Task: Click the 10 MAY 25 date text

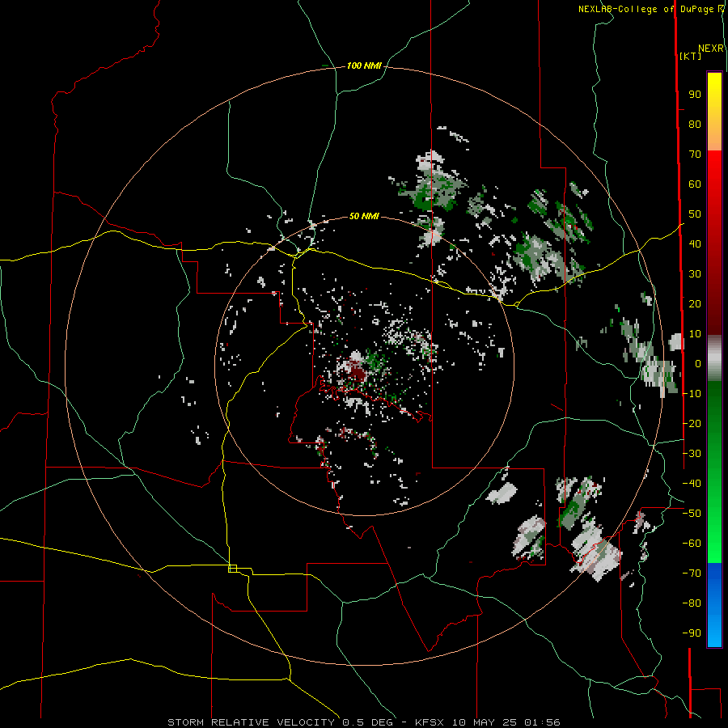Action: coord(485,722)
